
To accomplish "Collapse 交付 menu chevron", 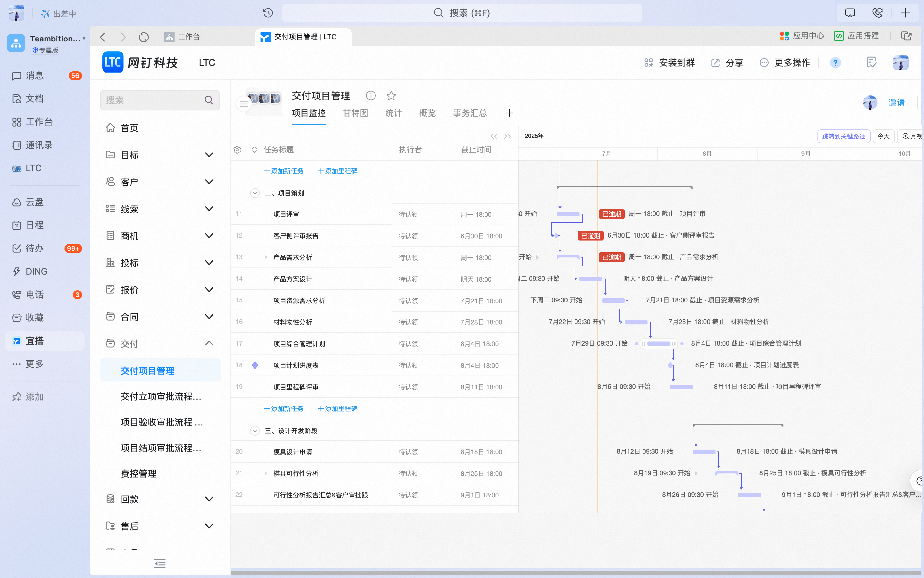I will 209,343.
